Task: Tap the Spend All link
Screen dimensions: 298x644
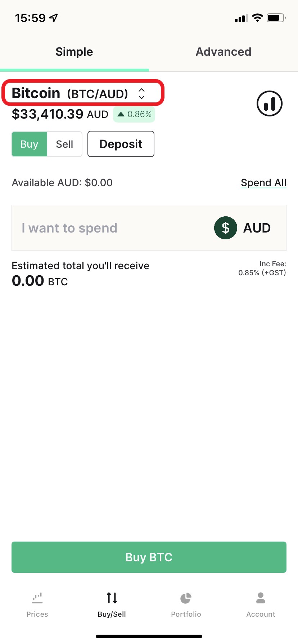Action: (263, 183)
